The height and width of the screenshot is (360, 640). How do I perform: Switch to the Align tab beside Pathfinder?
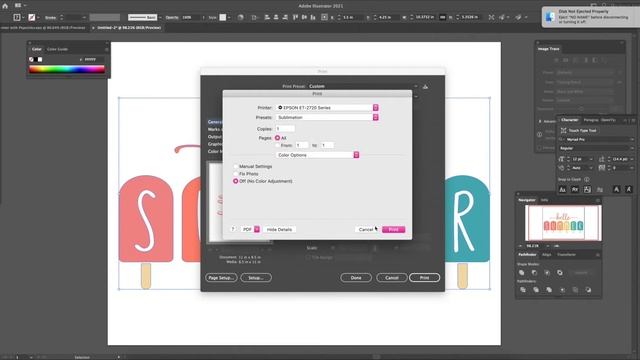[x=547, y=255]
